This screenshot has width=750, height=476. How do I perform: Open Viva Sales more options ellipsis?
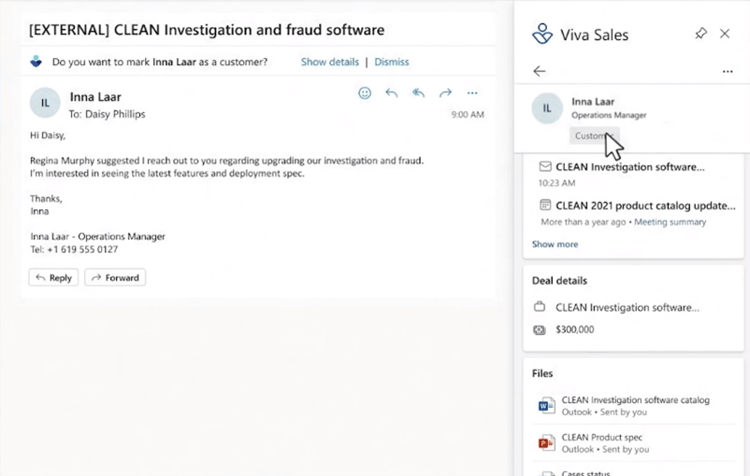pos(728,71)
